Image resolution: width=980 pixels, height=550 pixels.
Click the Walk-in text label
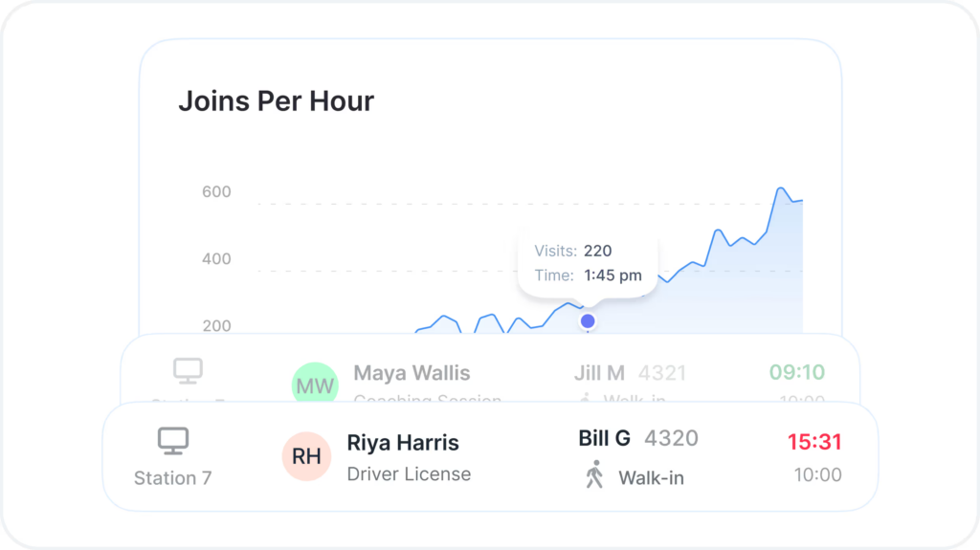[x=651, y=477]
